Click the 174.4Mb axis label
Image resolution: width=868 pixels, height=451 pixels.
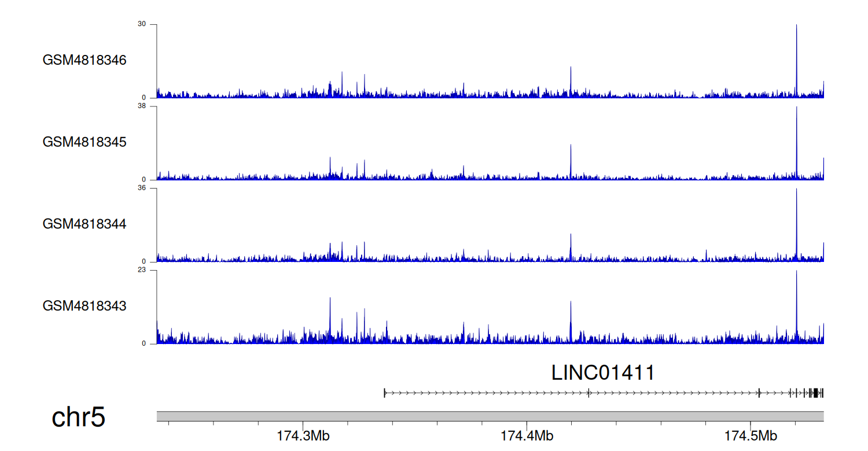click(x=527, y=436)
